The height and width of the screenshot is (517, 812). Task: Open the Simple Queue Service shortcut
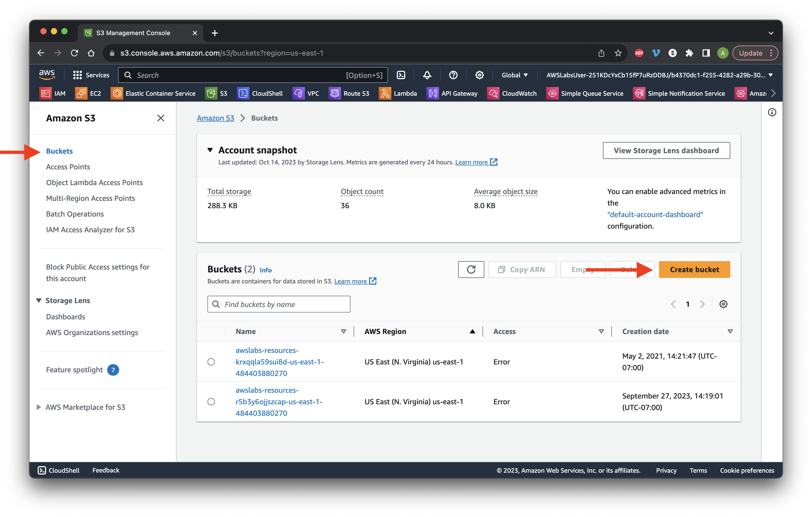(585, 94)
